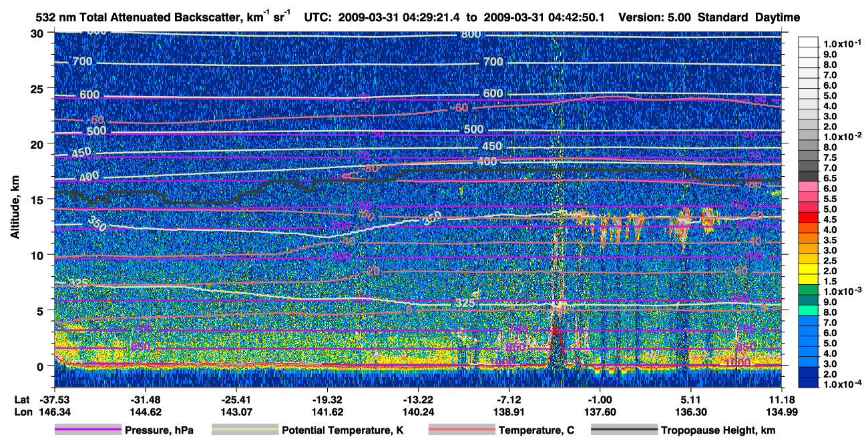Screen dimensions: 868x445
Task: Click the 'Lat' row label
Action: point(21,400)
